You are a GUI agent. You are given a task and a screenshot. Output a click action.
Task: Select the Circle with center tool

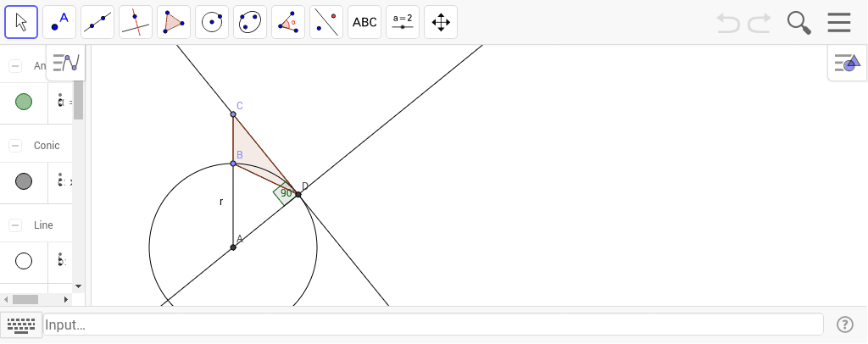[x=212, y=22]
